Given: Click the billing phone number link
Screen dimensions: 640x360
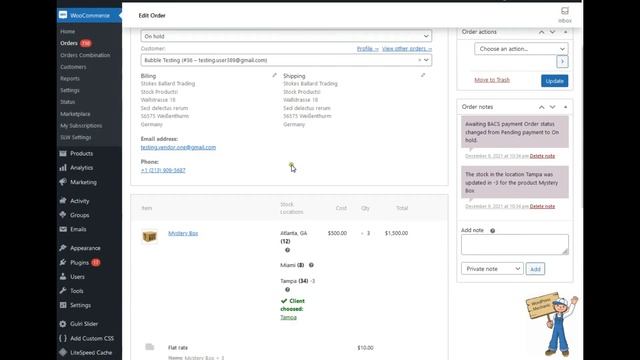Looking at the screenshot, I should (163, 170).
